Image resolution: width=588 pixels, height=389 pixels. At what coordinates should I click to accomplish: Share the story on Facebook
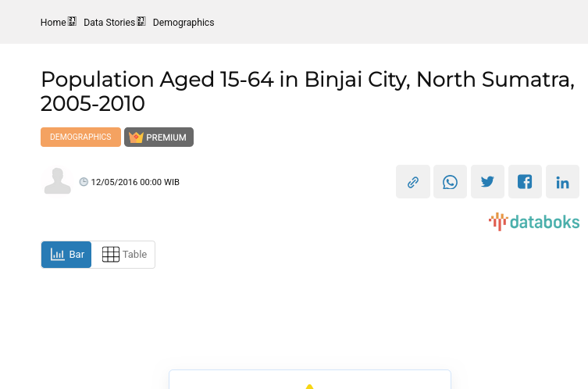point(526,182)
